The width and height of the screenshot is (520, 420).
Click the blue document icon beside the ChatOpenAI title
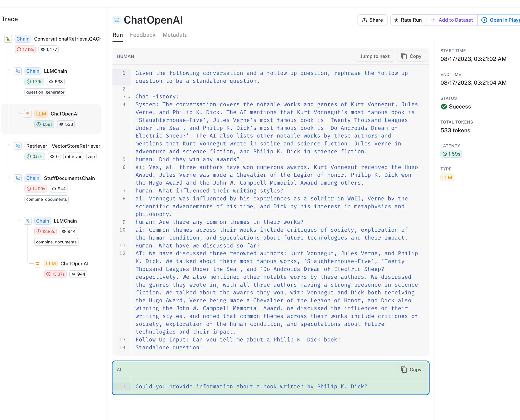pyautogui.click(x=117, y=20)
